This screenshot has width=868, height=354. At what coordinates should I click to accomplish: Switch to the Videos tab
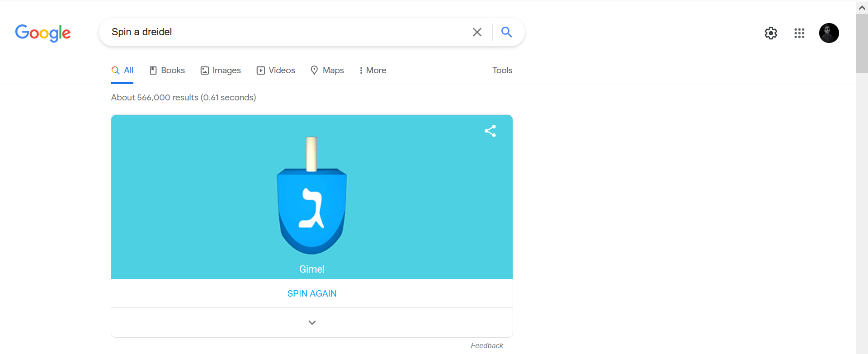pos(276,70)
